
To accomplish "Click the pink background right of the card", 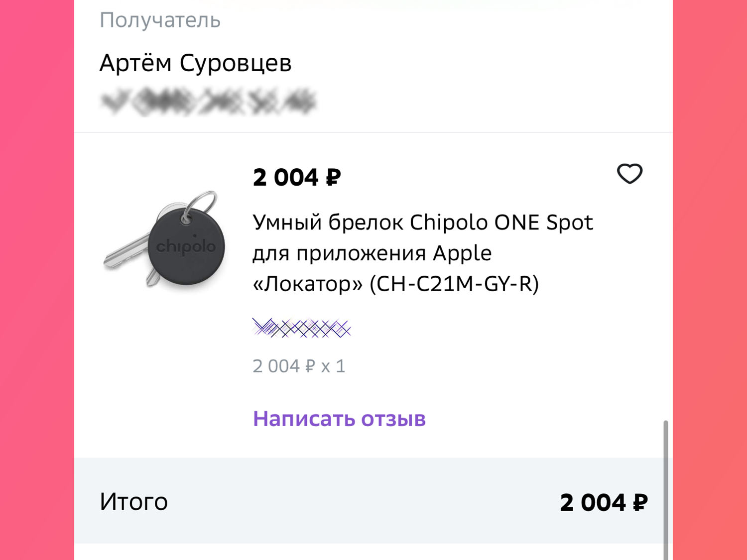I will [x=710, y=280].
